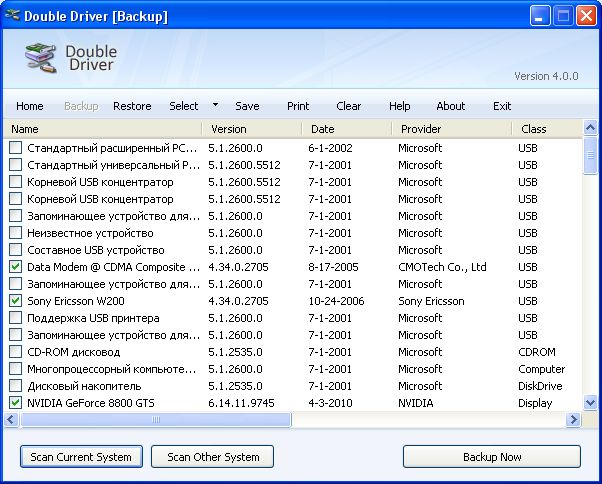Viewport: 602px width, 484px height.
Task: Open the About menu item
Action: 451,106
